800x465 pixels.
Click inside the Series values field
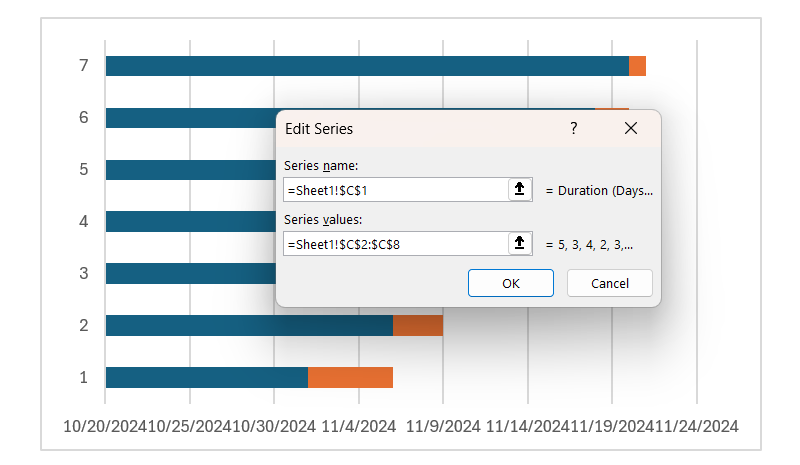coord(395,243)
